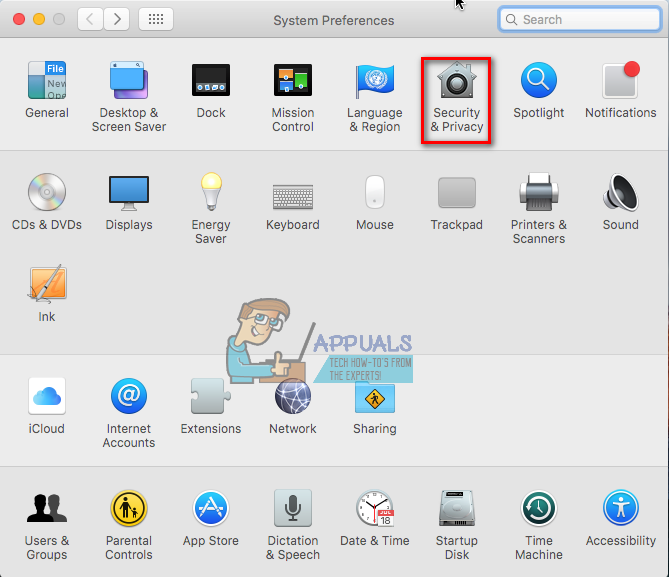Click the back navigation arrow button

coord(90,19)
